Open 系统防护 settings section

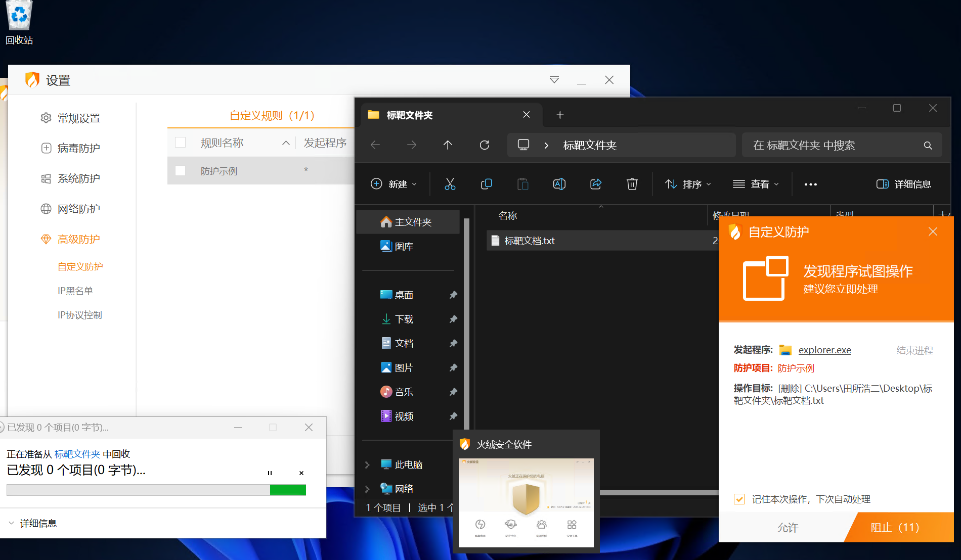click(x=70, y=178)
